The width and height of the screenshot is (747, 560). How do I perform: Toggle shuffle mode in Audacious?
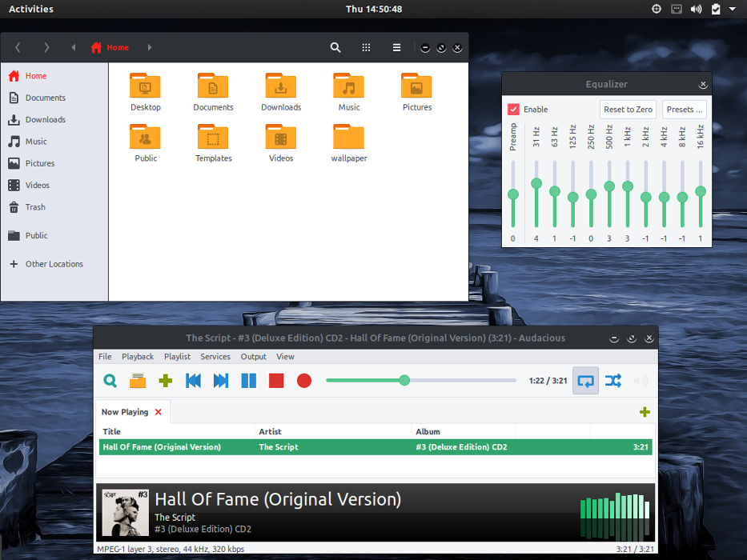pyautogui.click(x=613, y=381)
